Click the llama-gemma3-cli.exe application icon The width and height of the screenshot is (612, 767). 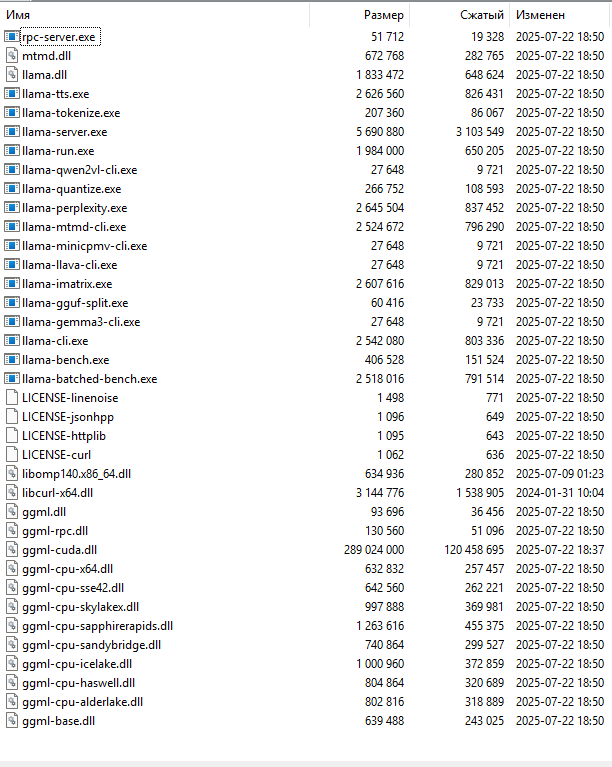pos(12,322)
